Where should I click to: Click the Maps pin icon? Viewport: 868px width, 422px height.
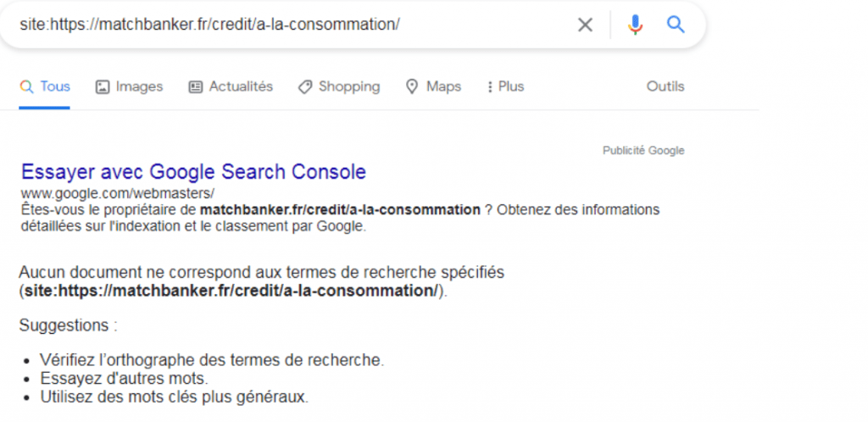pyautogui.click(x=412, y=86)
